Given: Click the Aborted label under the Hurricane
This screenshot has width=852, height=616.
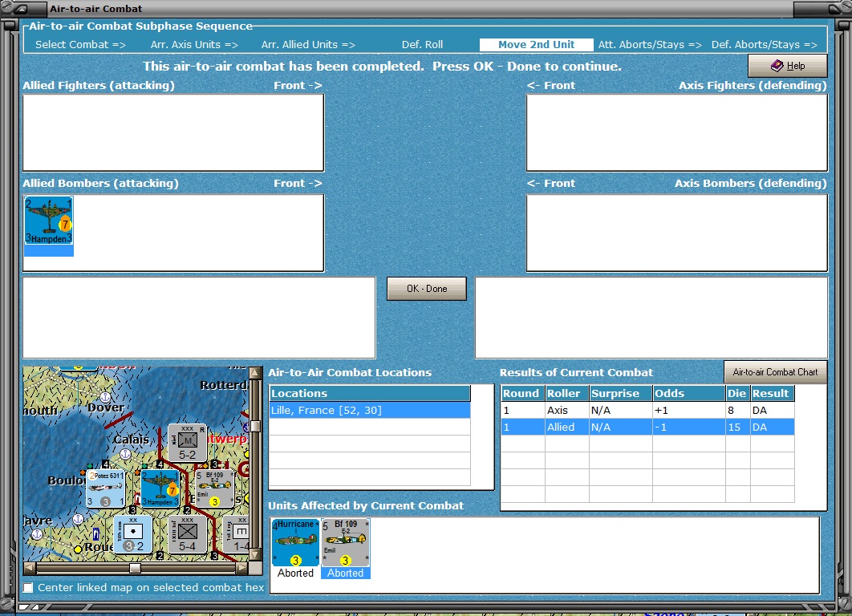Looking at the screenshot, I should click(295, 573).
